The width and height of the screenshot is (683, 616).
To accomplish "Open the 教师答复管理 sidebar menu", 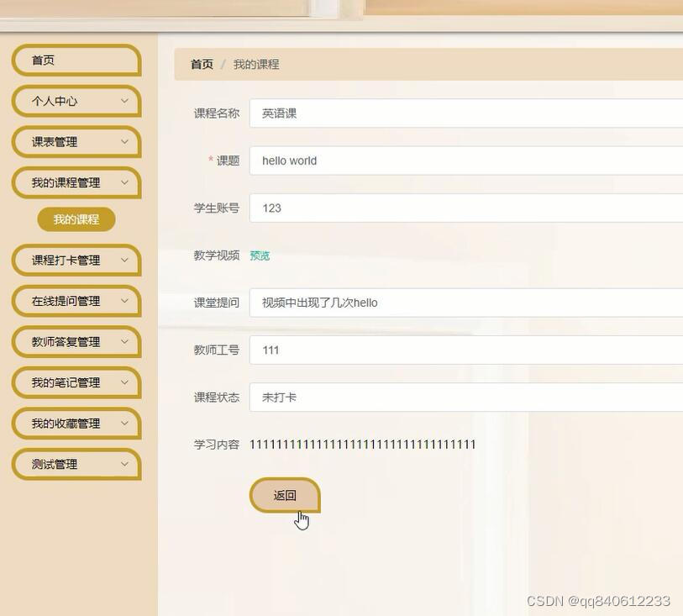I will (x=76, y=342).
